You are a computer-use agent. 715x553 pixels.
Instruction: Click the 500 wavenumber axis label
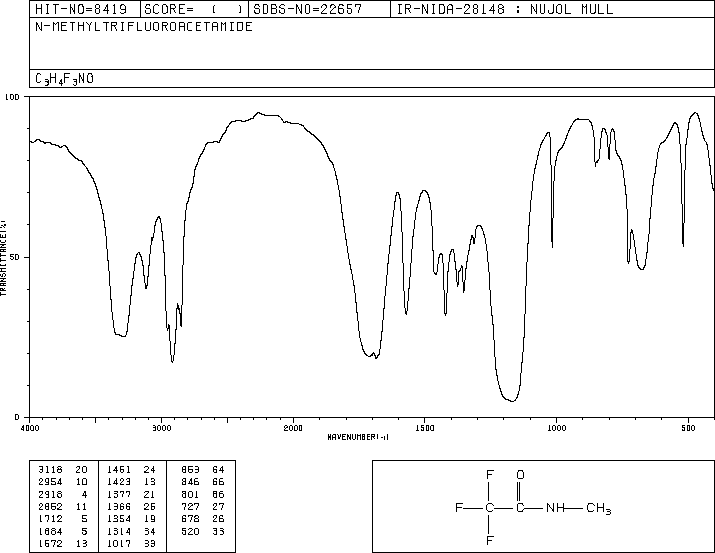688,428
